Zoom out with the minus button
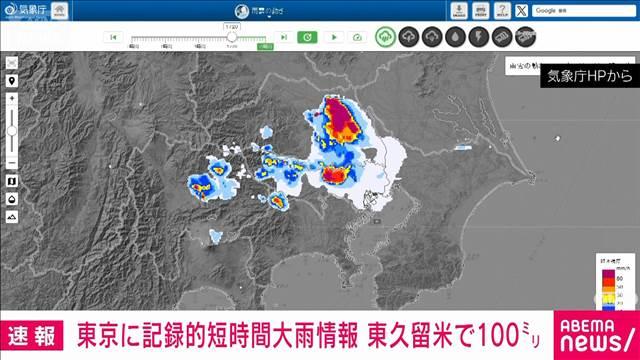 point(12,162)
